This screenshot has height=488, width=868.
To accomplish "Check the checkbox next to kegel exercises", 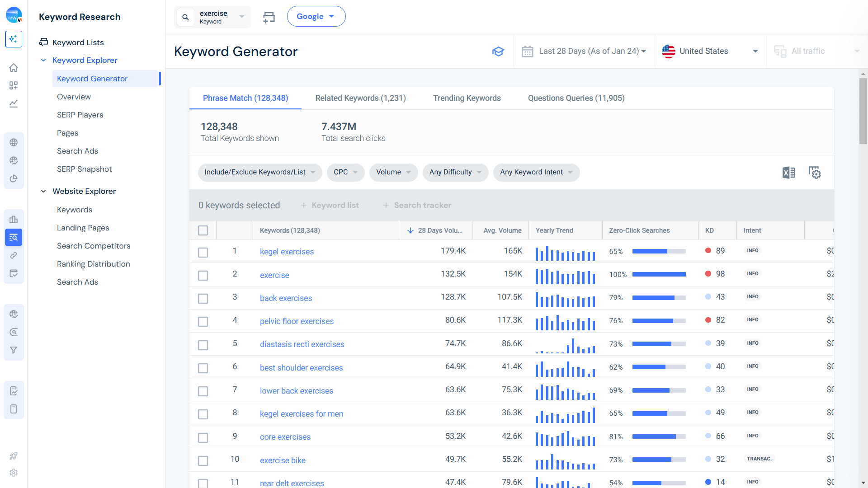I will [x=203, y=253].
